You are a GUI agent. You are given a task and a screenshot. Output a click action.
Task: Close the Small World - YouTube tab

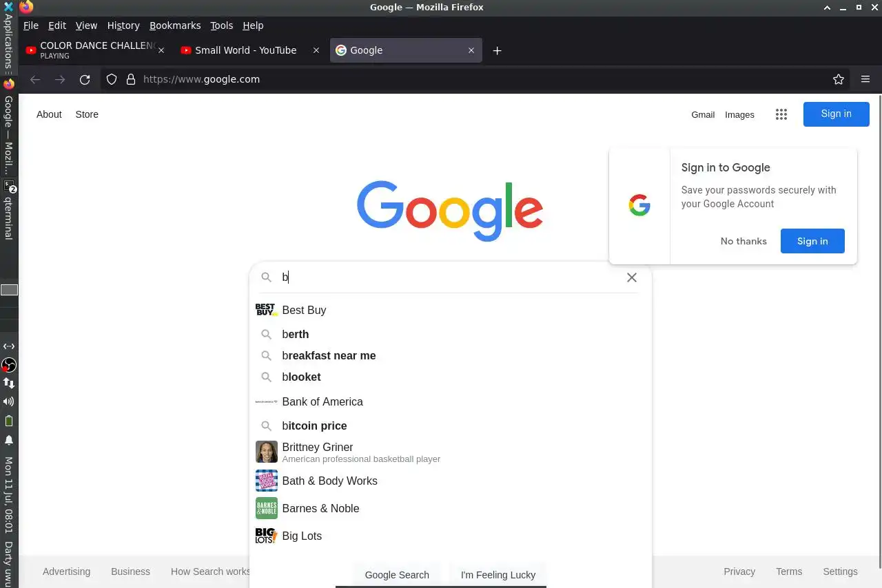[x=316, y=50]
